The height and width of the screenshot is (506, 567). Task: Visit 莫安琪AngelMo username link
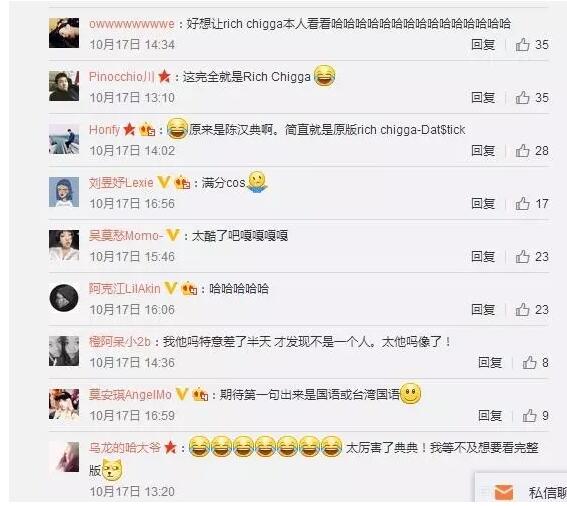tap(130, 395)
